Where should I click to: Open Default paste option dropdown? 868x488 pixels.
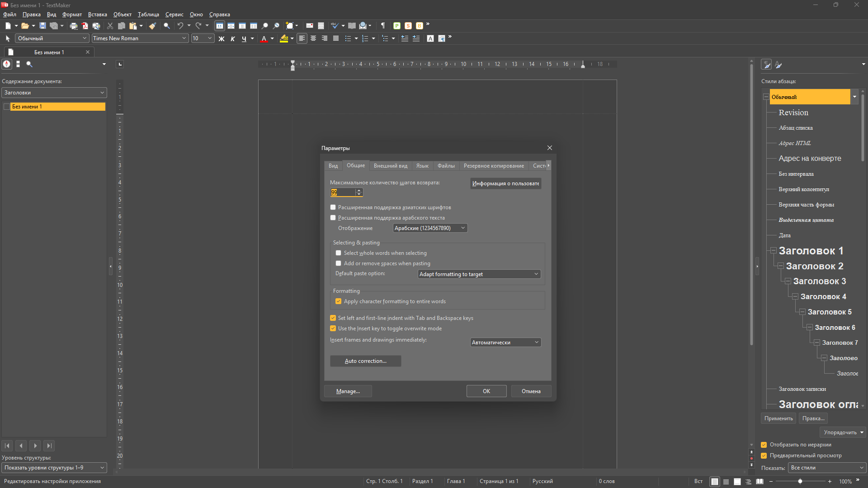479,274
